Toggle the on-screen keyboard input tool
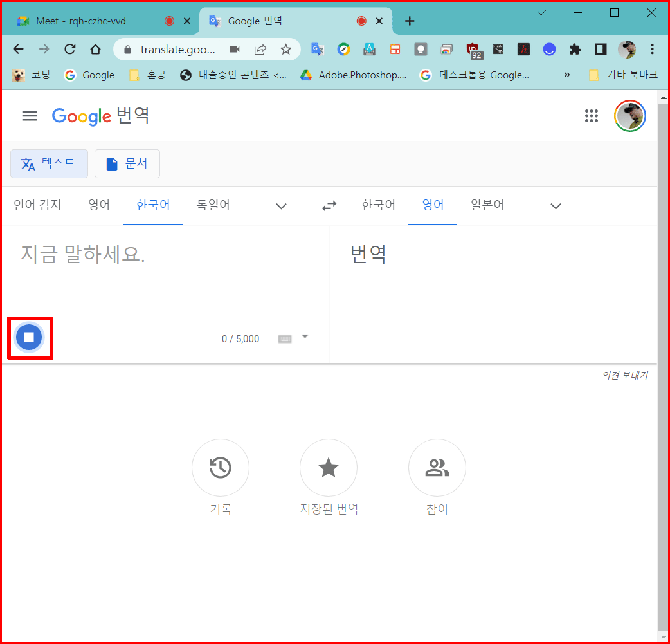Screen dimensions: 670x644 [x=285, y=339]
